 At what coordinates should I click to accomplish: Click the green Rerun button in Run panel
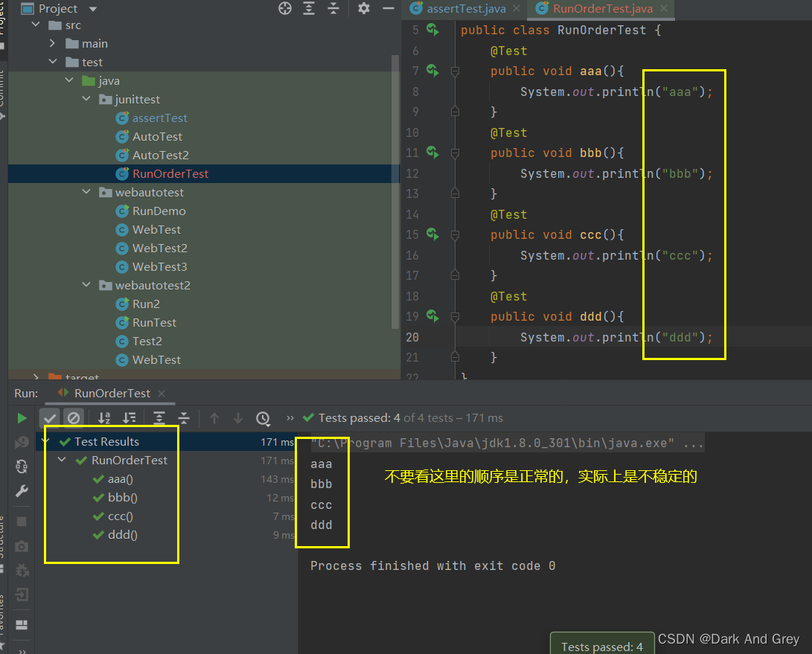22,418
